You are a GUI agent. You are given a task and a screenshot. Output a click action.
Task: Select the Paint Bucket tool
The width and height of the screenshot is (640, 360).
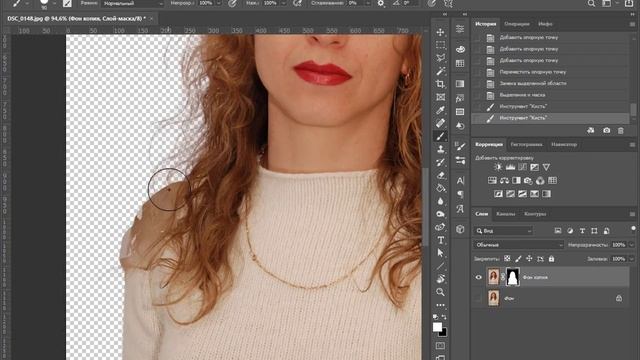[x=440, y=188]
